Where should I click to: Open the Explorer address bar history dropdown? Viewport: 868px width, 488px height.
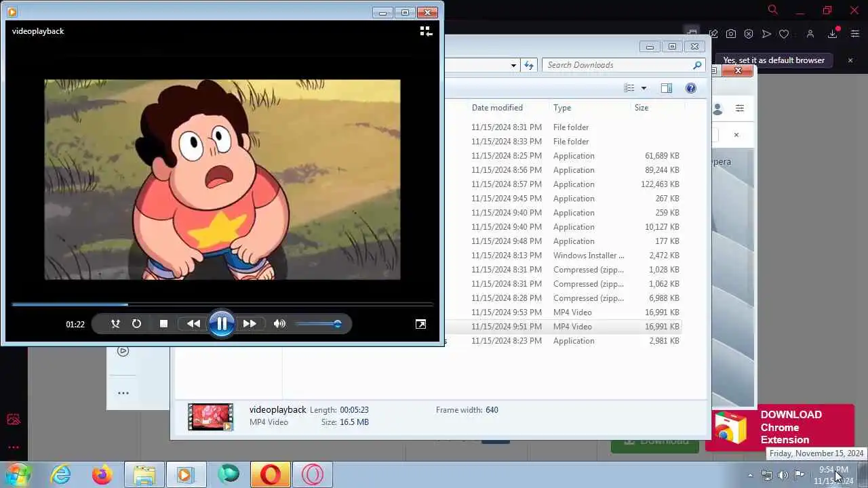click(x=513, y=65)
